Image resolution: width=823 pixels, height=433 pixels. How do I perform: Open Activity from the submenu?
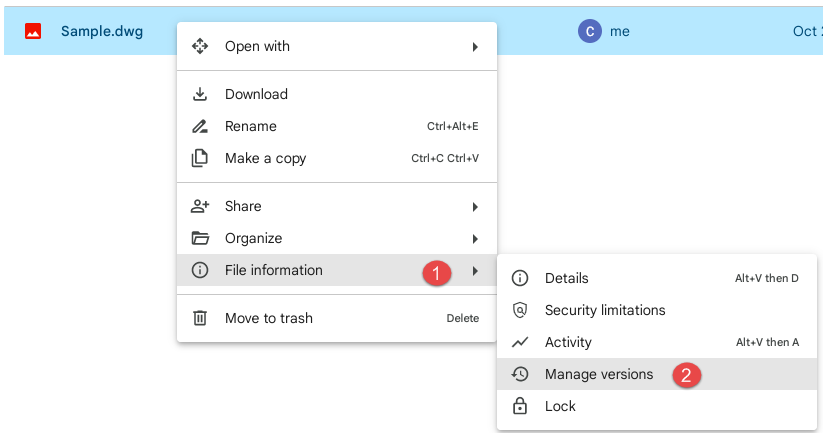pyautogui.click(x=657, y=342)
